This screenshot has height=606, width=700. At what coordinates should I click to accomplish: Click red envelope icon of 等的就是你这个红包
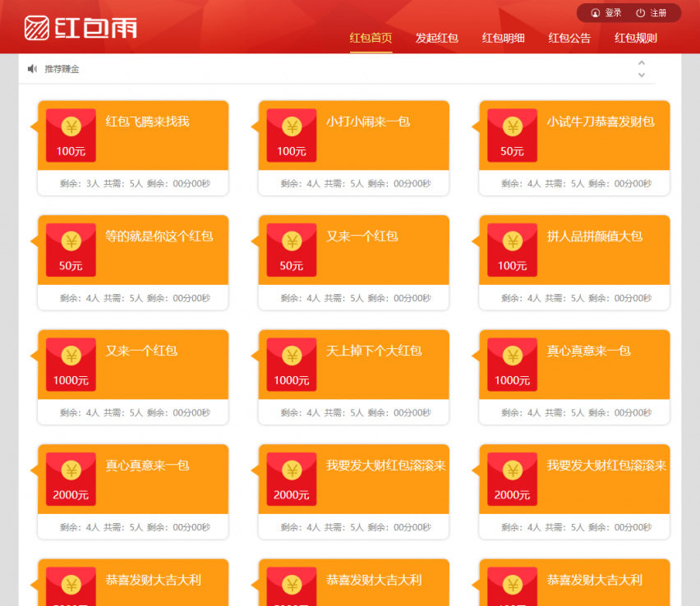(x=71, y=250)
